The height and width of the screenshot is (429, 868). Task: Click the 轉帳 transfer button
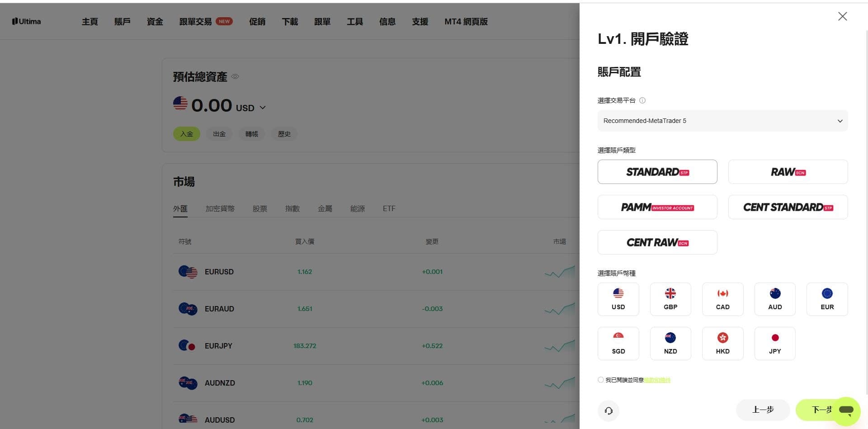point(252,134)
